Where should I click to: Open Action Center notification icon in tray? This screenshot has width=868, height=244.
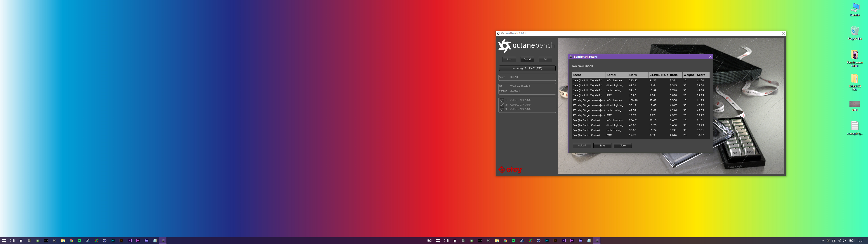click(860, 241)
